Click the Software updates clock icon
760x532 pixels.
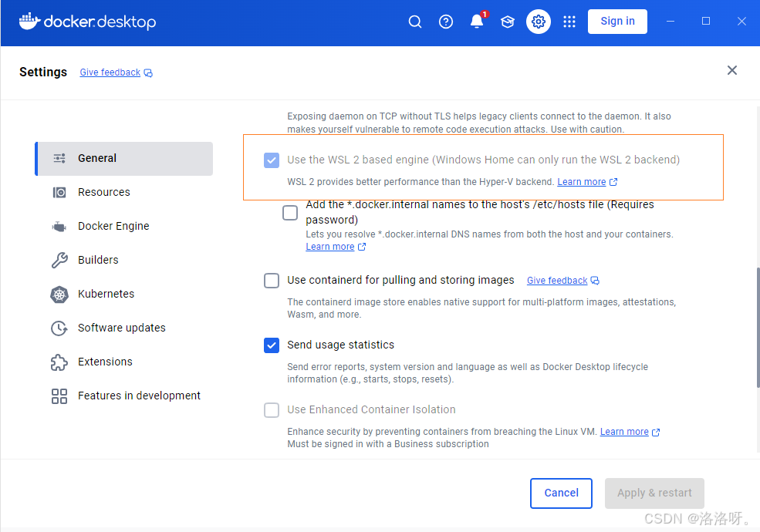pos(59,328)
